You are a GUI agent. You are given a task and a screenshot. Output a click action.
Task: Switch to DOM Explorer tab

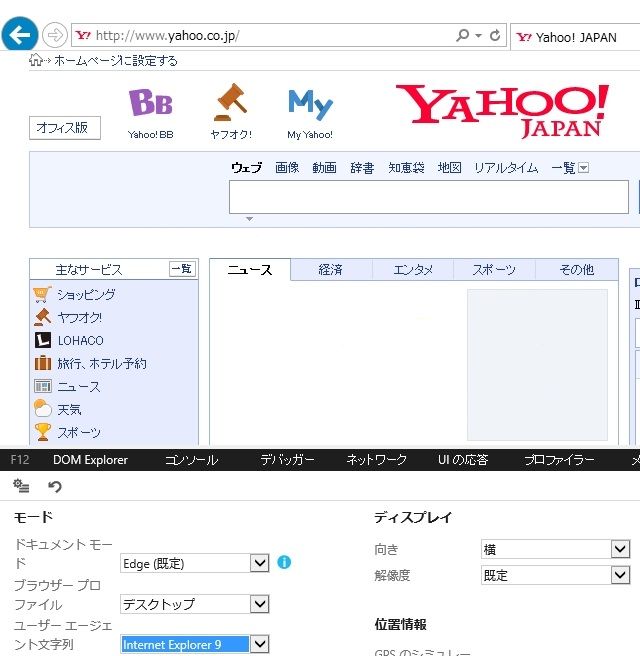pos(90,460)
